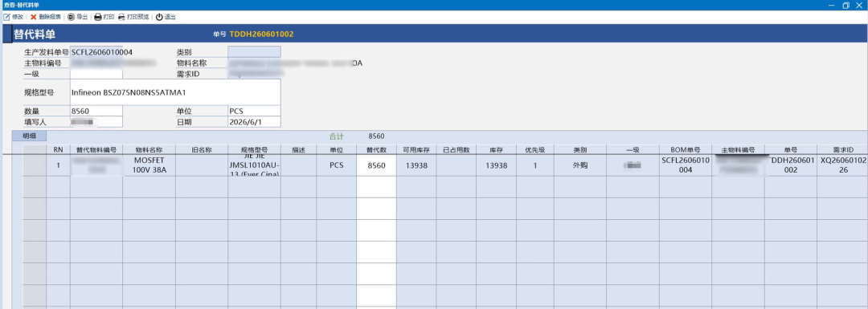Click the 需求ID cell XQ2606010226
This screenshot has height=309, width=868.
pos(842,165)
